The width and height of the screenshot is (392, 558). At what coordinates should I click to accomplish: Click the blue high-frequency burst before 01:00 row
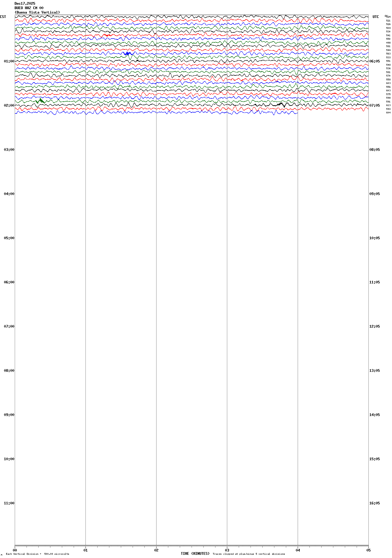(x=128, y=53)
